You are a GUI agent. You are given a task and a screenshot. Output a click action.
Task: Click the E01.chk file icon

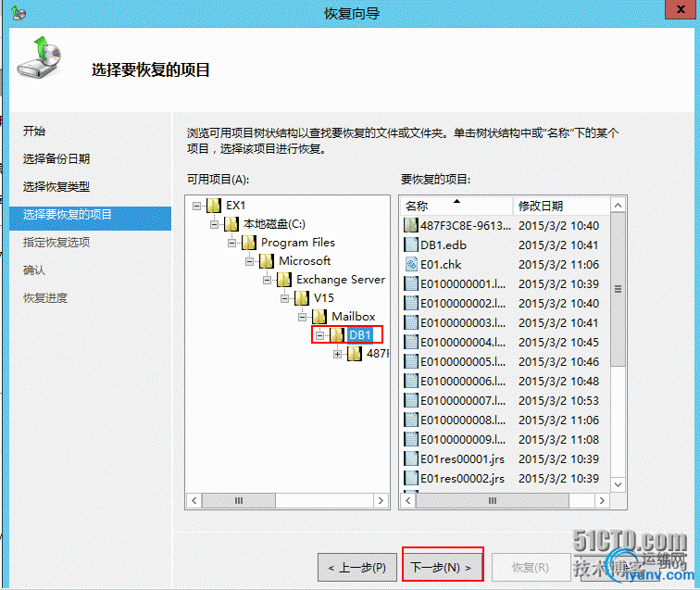pyautogui.click(x=411, y=264)
